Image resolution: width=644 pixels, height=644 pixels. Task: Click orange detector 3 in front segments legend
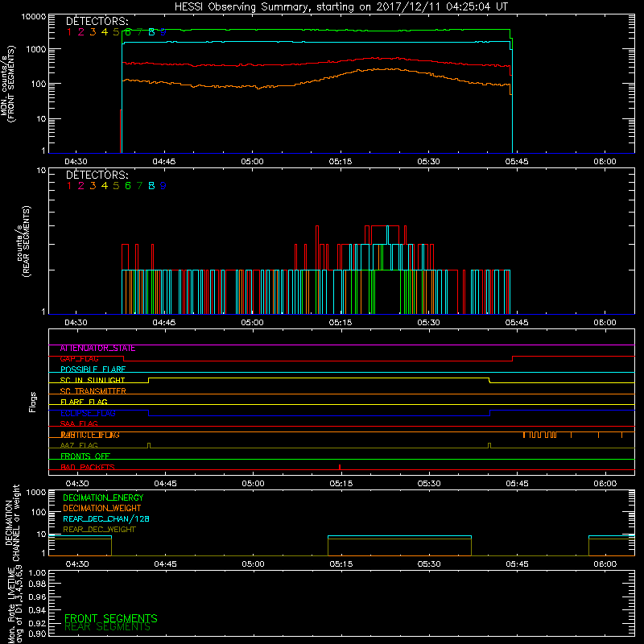pyautogui.click(x=93, y=32)
